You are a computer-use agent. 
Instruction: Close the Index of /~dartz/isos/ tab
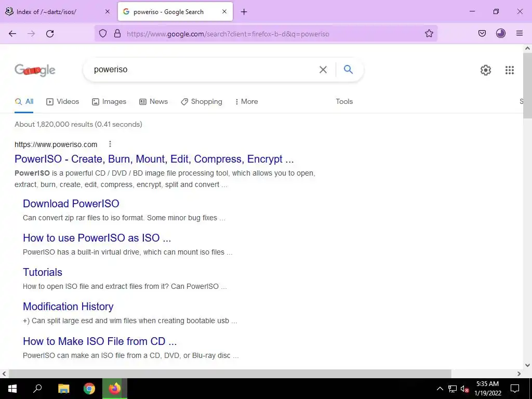(108, 11)
